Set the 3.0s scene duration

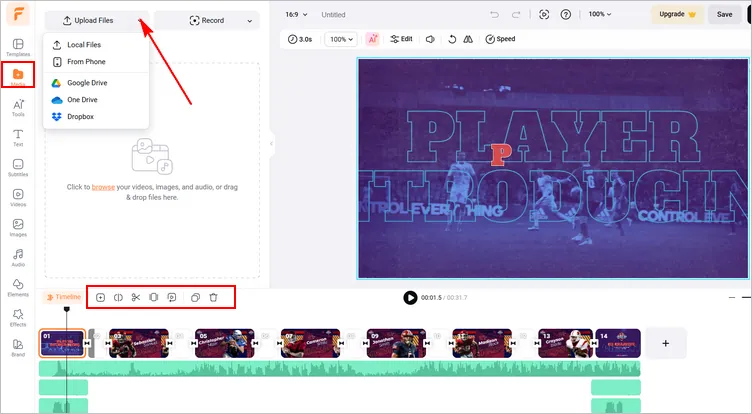pyautogui.click(x=300, y=39)
